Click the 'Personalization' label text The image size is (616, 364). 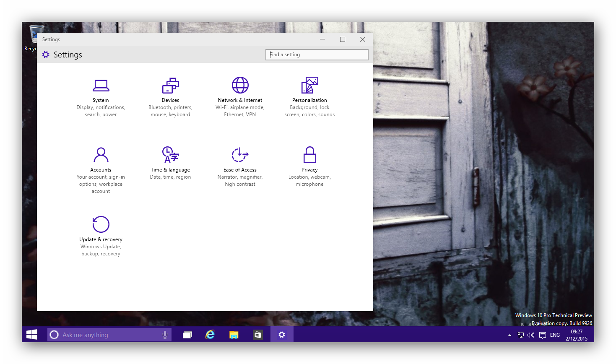(309, 100)
